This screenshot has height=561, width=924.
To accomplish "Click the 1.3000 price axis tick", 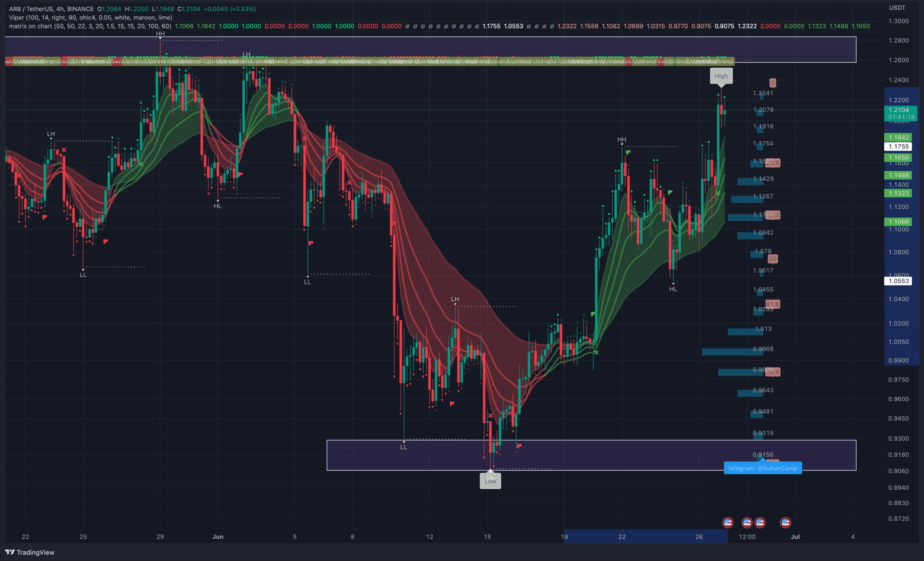I will point(898,21).
